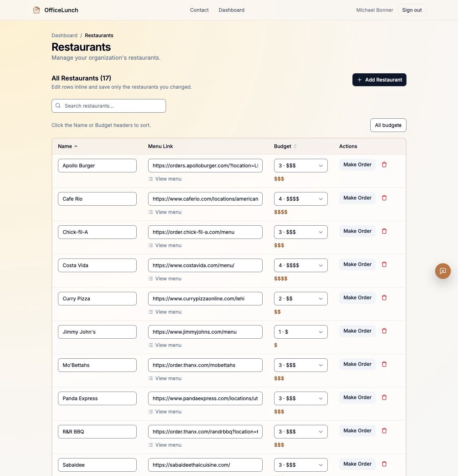458x476 pixels.
Task: View menu for R&R BBQ
Action: [x=165, y=445]
